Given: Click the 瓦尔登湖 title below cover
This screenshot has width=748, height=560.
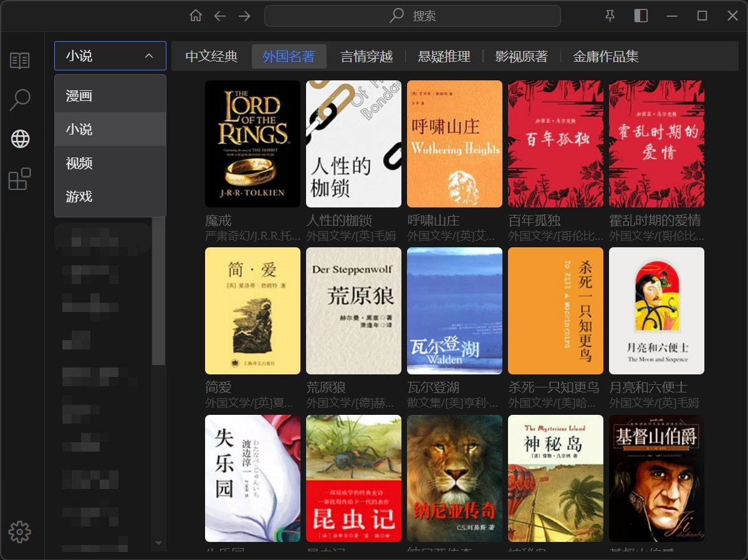Looking at the screenshot, I should (433, 387).
